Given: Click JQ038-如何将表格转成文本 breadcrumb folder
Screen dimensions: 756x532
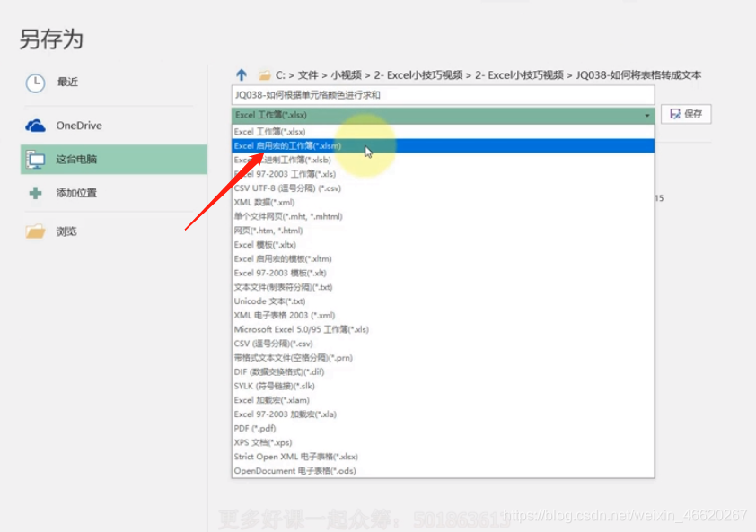Looking at the screenshot, I should [637, 75].
